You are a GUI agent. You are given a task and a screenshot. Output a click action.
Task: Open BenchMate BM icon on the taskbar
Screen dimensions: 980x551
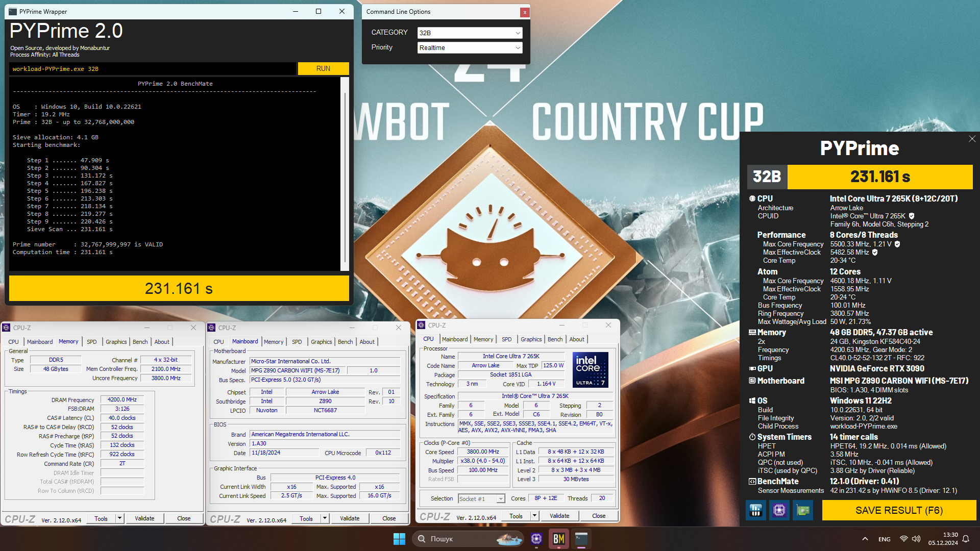pos(559,539)
